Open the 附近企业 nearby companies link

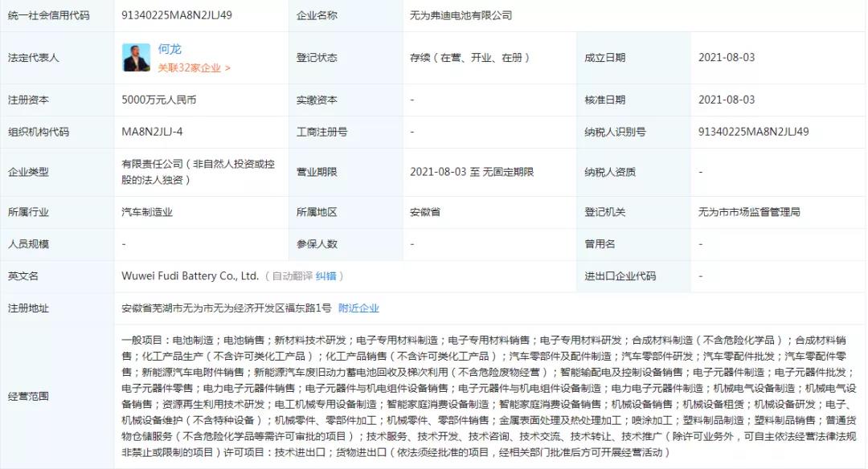[x=358, y=308]
